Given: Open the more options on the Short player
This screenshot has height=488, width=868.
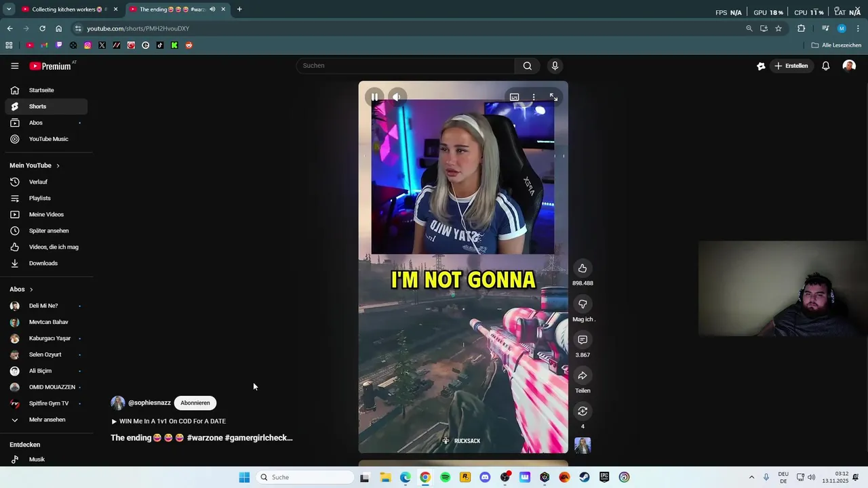Looking at the screenshot, I should (534, 98).
